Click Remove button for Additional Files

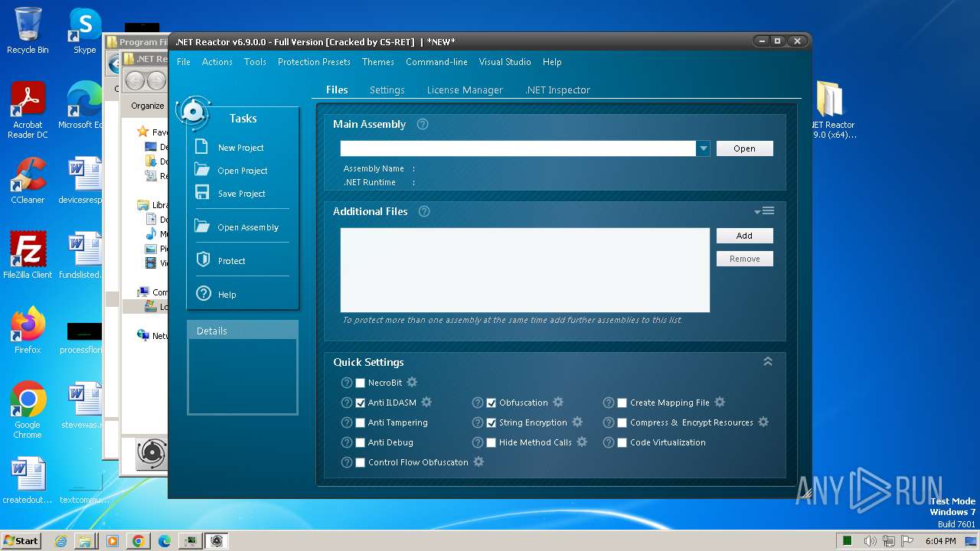click(x=745, y=259)
